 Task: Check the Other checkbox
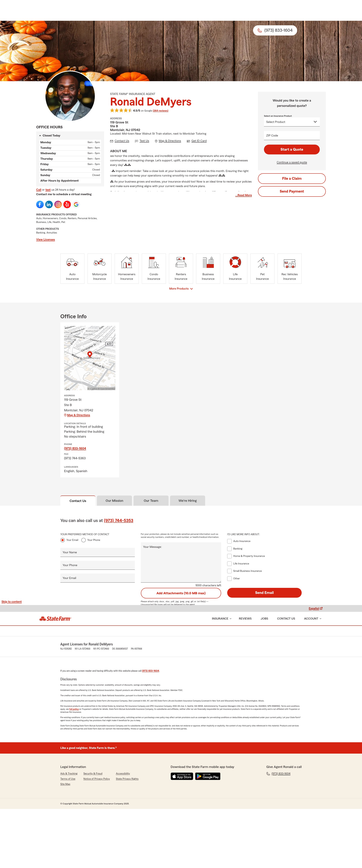(x=229, y=579)
